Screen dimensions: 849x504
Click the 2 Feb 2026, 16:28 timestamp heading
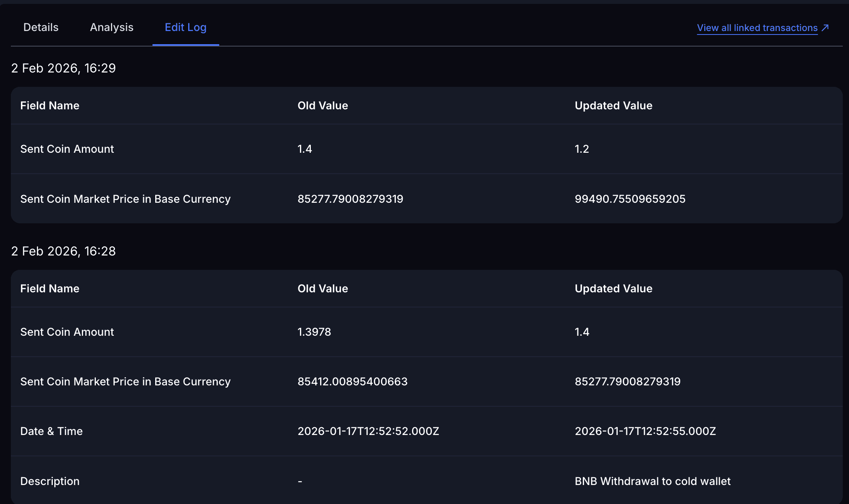(63, 251)
